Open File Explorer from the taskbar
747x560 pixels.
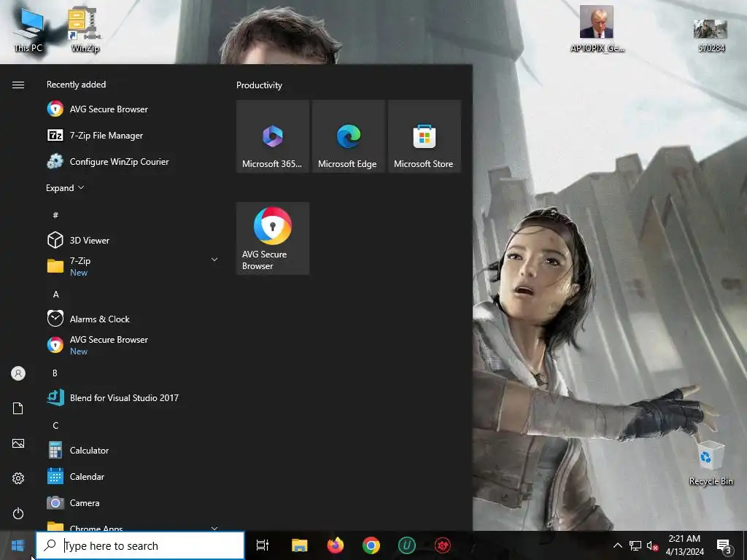click(300, 545)
